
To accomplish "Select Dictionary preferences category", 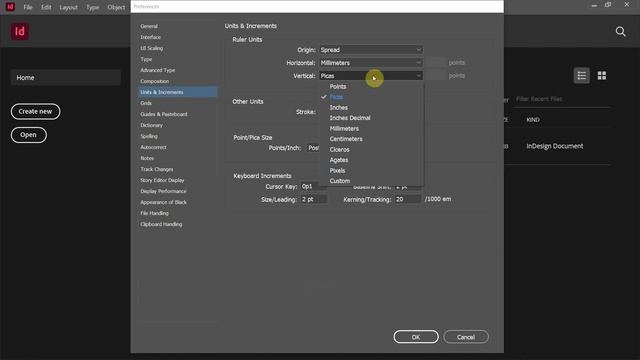I will click(151, 125).
